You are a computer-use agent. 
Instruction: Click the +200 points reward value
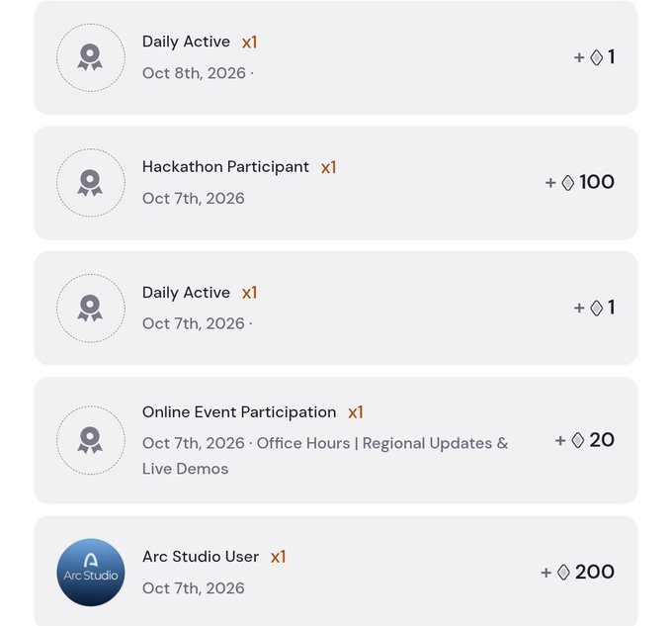point(578,572)
